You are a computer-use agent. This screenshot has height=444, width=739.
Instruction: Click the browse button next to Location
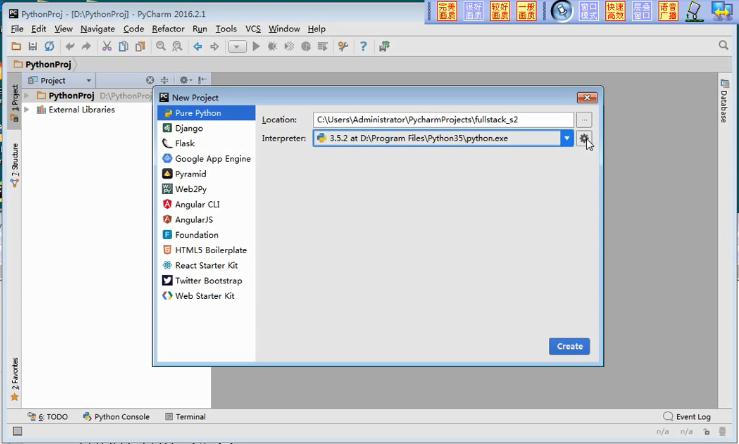[584, 120]
